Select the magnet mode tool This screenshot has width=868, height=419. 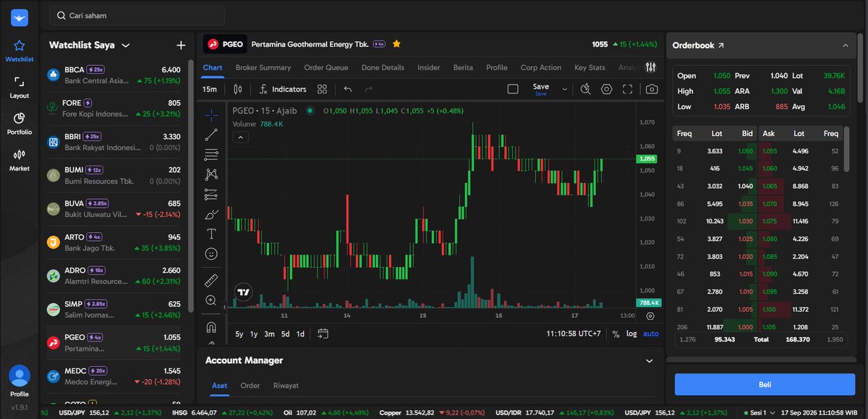point(211,326)
